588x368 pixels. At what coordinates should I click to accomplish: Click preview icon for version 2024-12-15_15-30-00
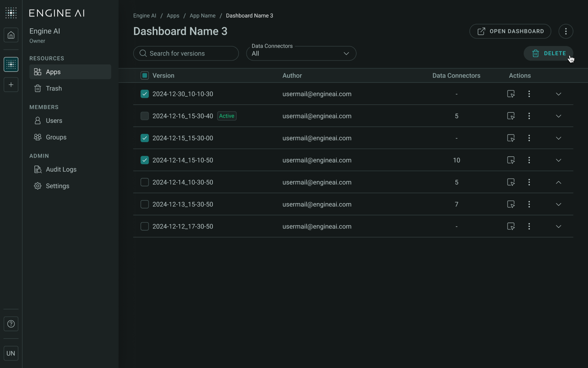pos(511,138)
